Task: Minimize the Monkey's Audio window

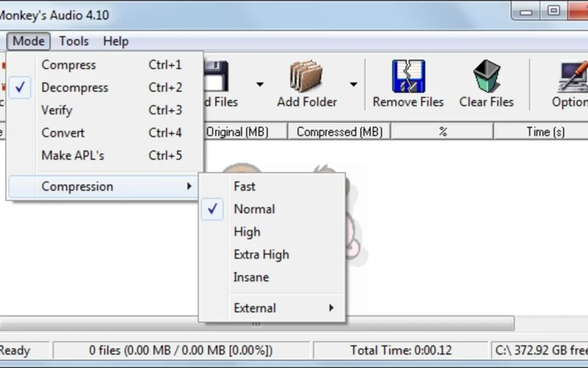Action: [526, 11]
